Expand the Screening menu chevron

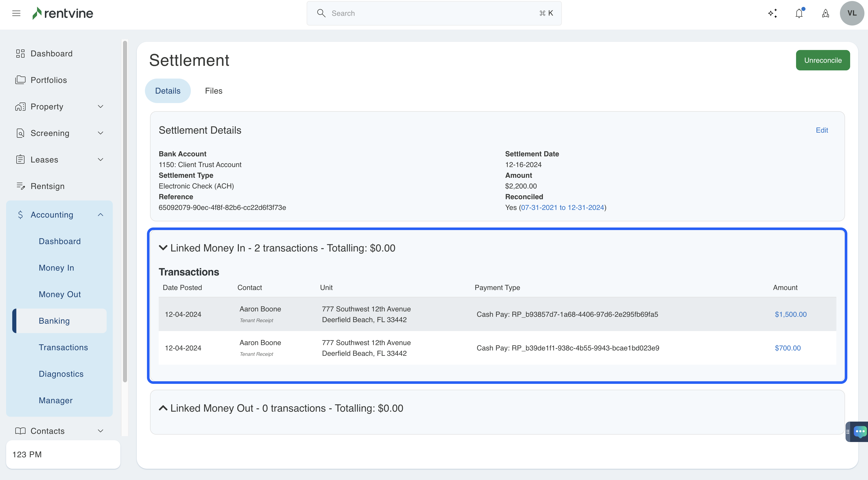click(101, 133)
